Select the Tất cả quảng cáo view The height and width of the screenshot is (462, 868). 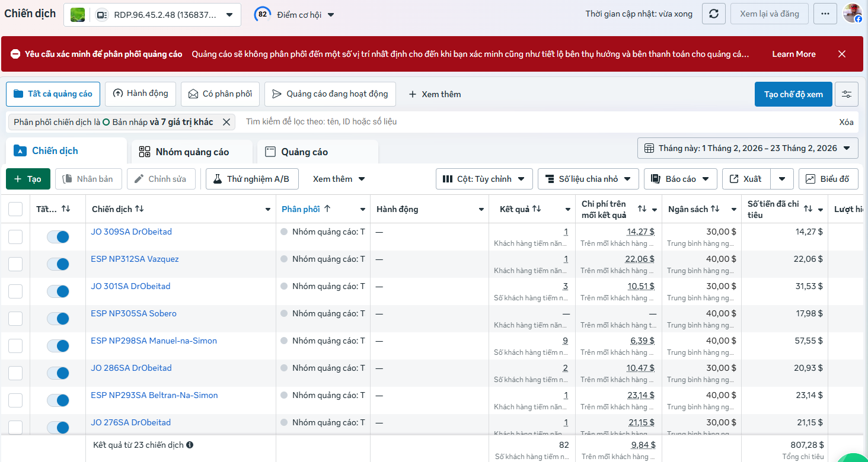(53, 94)
